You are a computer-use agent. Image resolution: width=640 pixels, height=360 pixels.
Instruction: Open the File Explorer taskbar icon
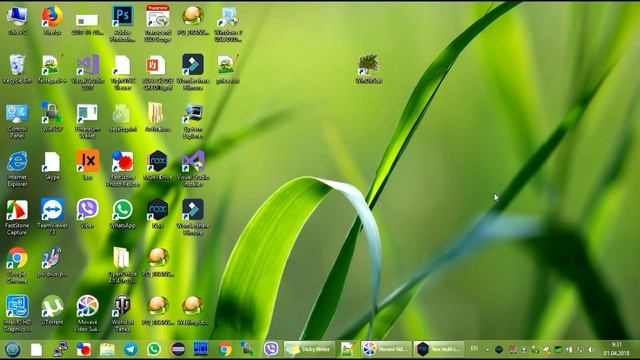[x=107, y=349]
